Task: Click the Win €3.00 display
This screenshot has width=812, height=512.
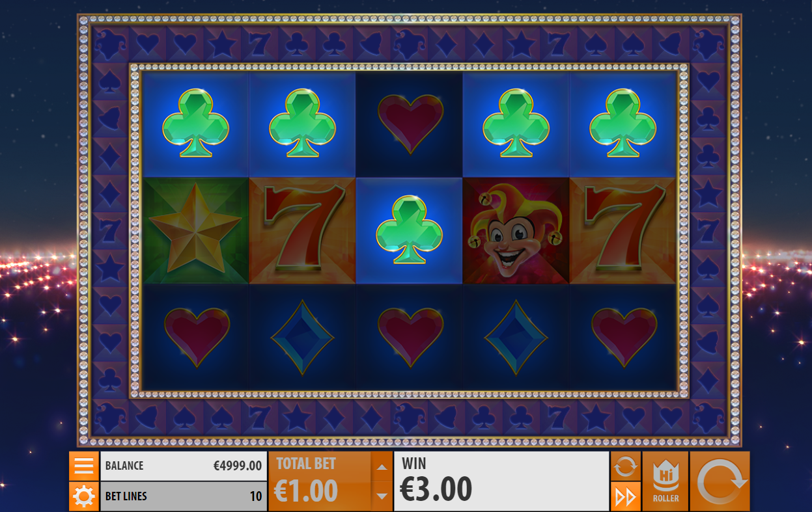Action: click(501, 481)
